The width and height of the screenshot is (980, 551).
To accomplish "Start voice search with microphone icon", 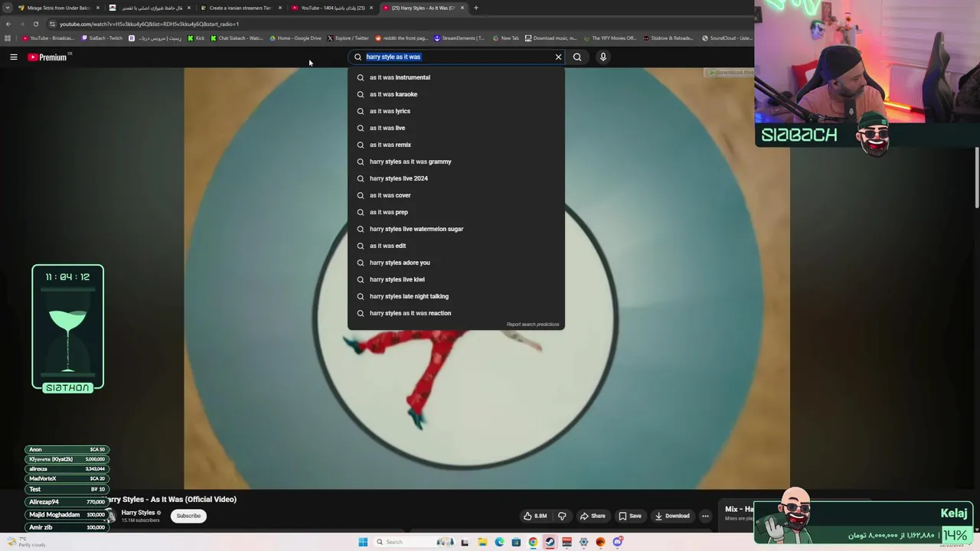I will tap(603, 57).
